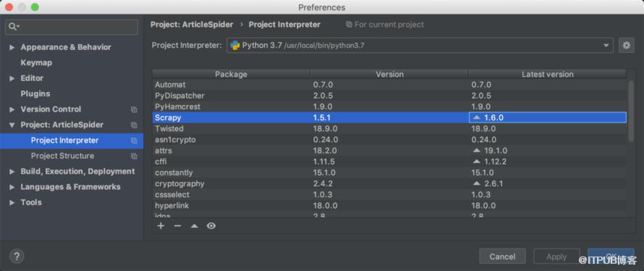
Task: Select the hyperlink package row
Action: pos(389,206)
